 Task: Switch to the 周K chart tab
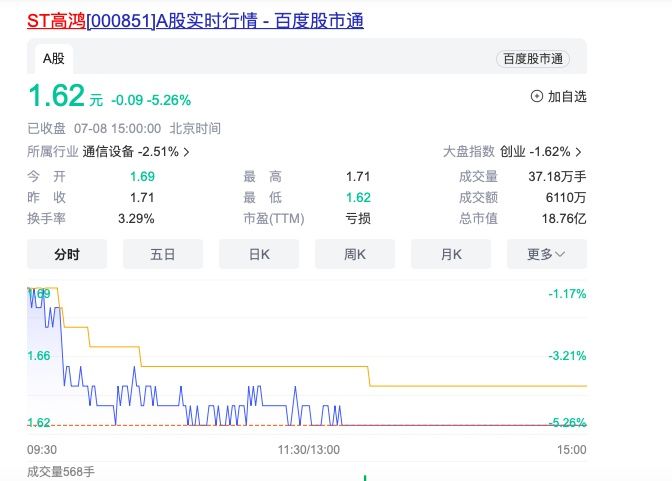click(x=355, y=254)
